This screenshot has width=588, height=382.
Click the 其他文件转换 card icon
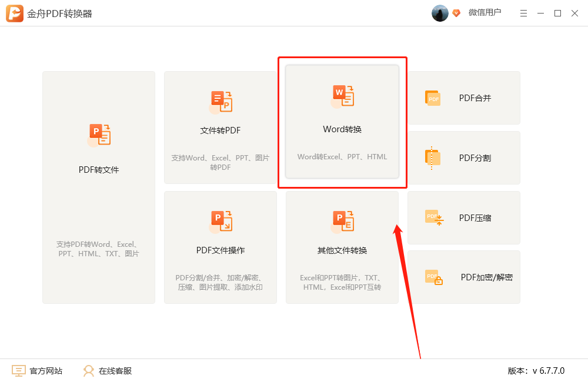(342, 222)
